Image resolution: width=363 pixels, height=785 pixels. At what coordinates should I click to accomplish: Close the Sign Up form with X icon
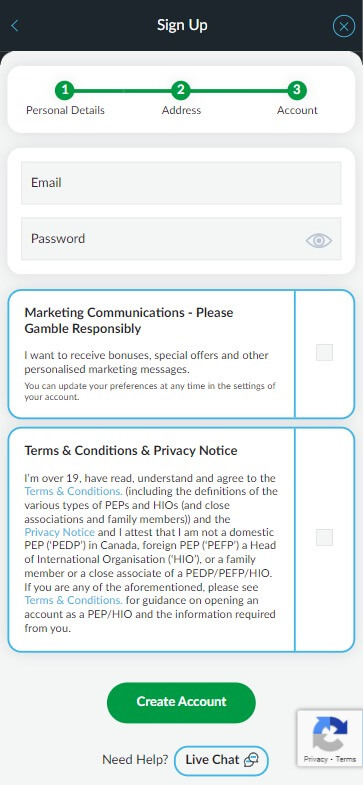(343, 27)
